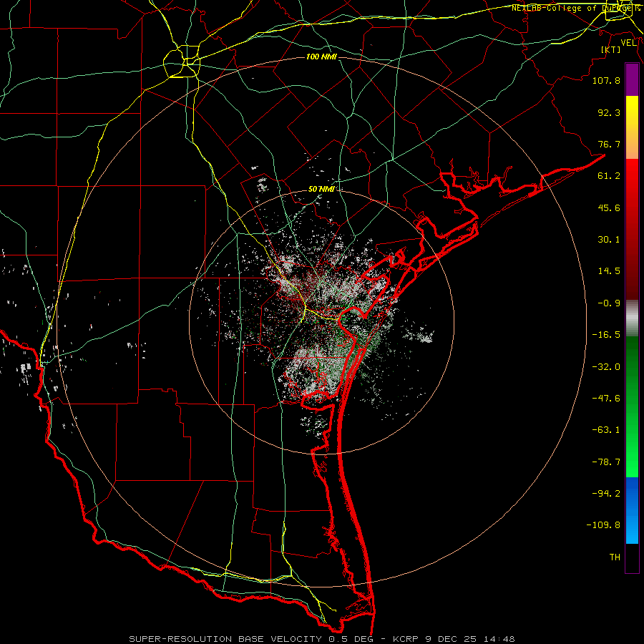Screen dimensions: 644x644
Task: Click the -109.8 velocity scale value
Action: coord(603,525)
